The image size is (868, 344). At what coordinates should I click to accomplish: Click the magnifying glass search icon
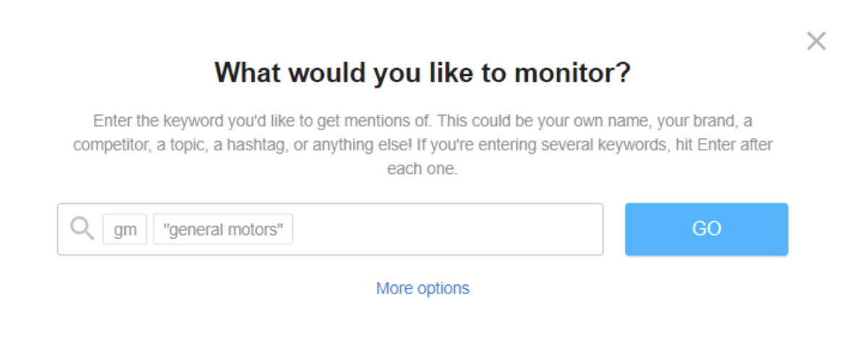click(82, 229)
